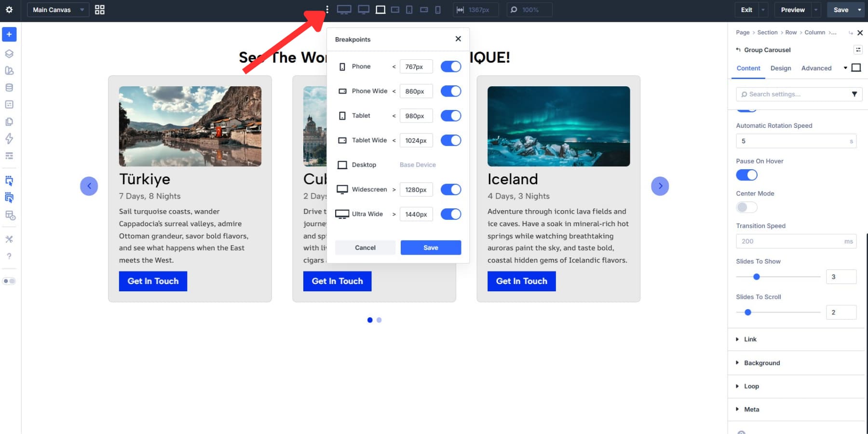Open the Help icon in left sidebar
The height and width of the screenshot is (434, 868).
pyautogui.click(x=9, y=256)
